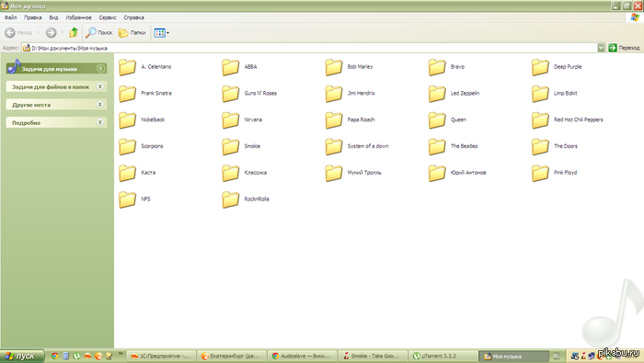This screenshot has width=644, height=363.
Task: Launch Chrome from quick launch bar
Action: [x=54, y=356]
